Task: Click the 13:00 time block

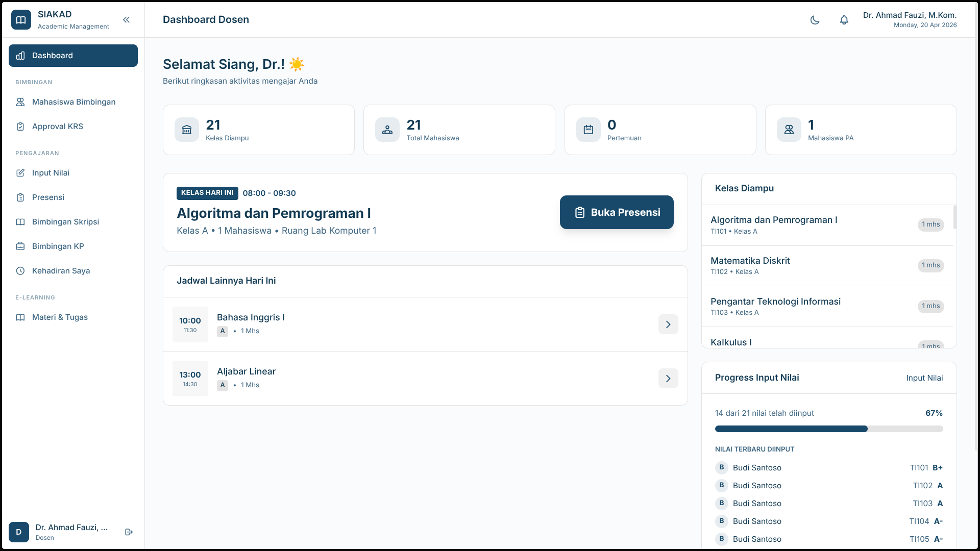Action: 190,379
